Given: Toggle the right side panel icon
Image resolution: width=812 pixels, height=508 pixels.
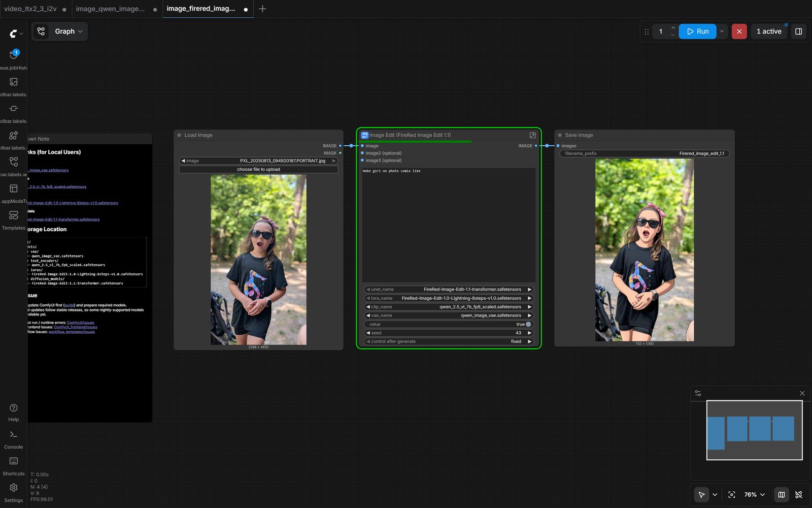Looking at the screenshot, I should (798, 31).
